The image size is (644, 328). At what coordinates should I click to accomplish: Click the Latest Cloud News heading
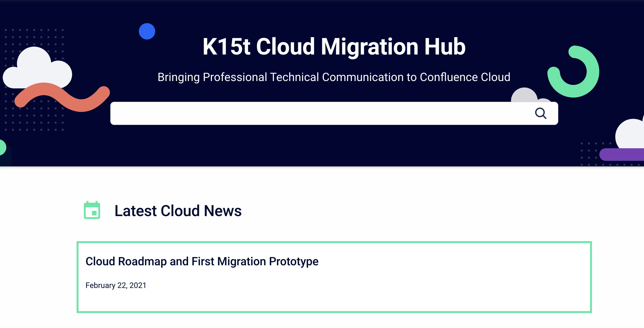[x=178, y=211]
